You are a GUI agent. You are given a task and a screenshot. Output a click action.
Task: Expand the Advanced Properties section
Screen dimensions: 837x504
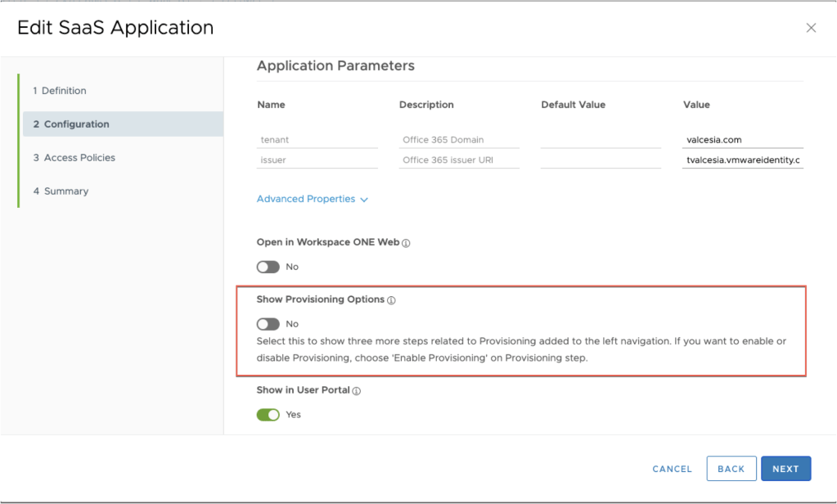306,199
